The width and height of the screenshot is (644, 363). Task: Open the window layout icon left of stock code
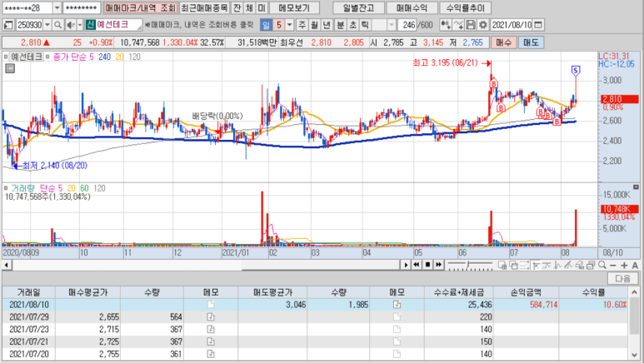(7, 25)
